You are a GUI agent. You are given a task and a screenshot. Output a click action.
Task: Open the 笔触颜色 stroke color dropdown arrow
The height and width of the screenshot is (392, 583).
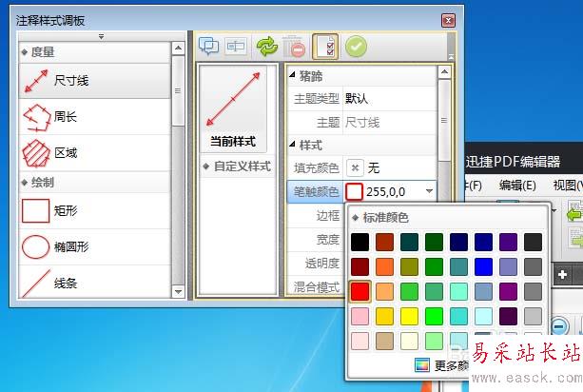coord(429,191)
